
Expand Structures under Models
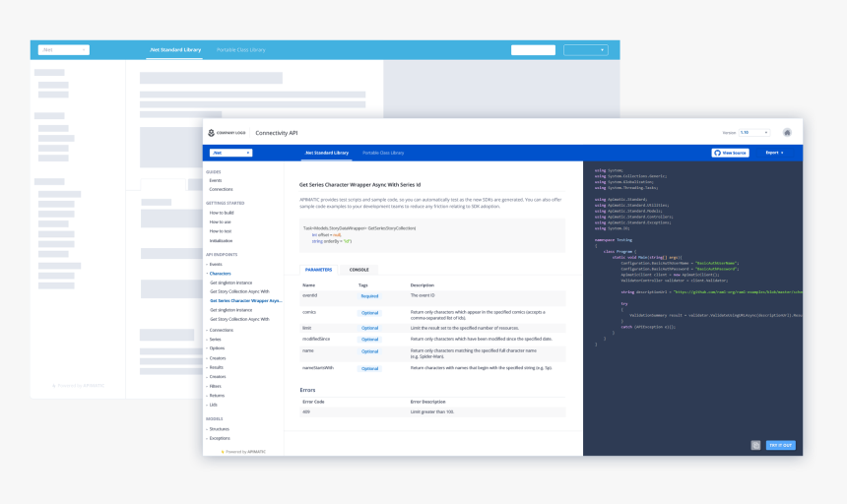click(218, 429)
